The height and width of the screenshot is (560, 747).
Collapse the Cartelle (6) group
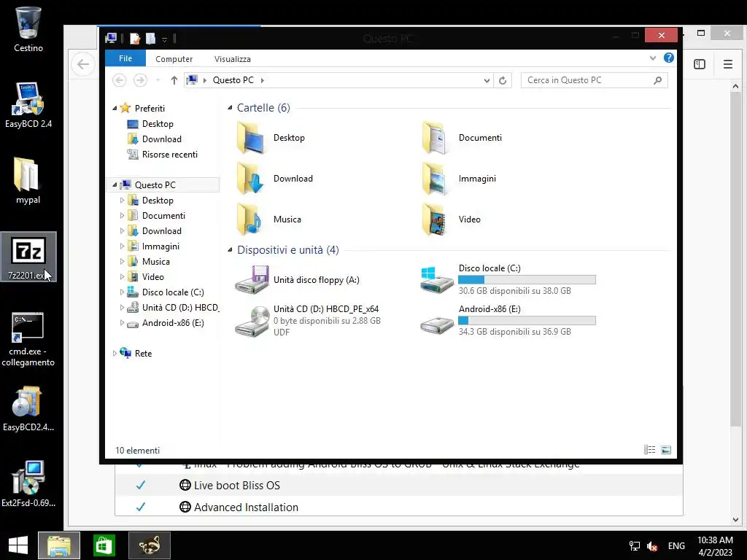tap(230, 108)
